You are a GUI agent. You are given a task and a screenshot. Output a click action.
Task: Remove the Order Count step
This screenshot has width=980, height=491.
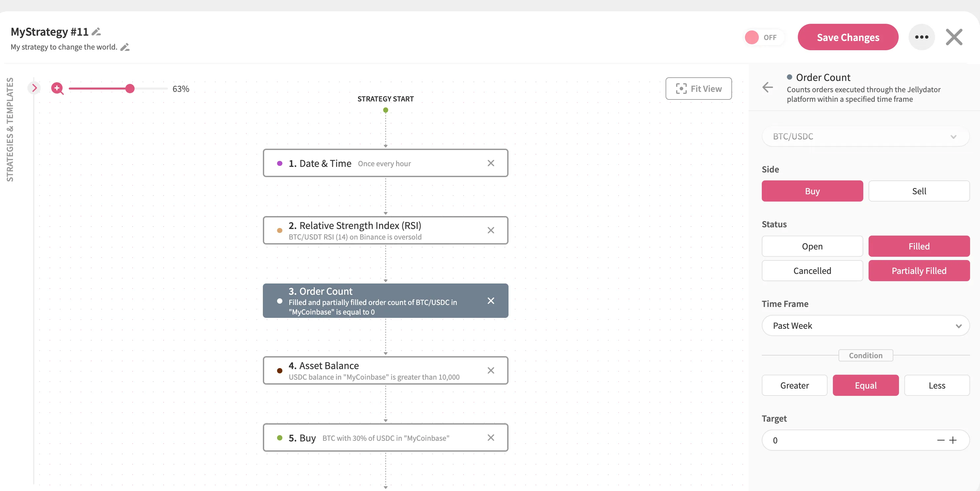pyautogui.click(x=491, y=301)
